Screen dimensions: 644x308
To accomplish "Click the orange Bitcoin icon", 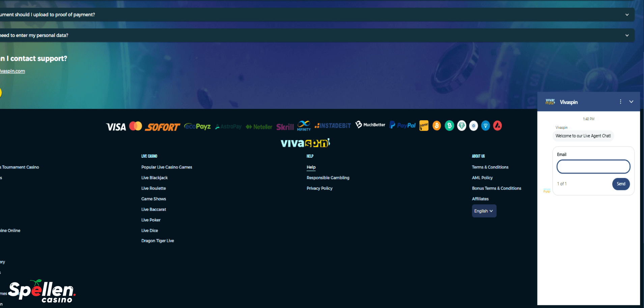I will [x=437, y=126].
